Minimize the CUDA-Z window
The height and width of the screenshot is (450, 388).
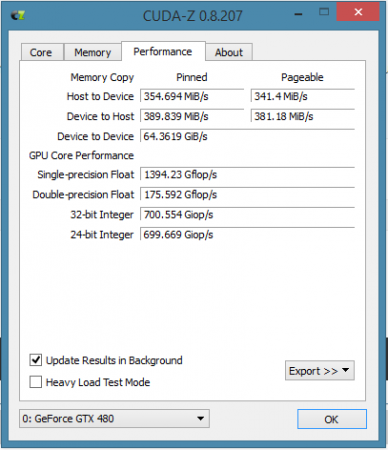tap(299, 14)
